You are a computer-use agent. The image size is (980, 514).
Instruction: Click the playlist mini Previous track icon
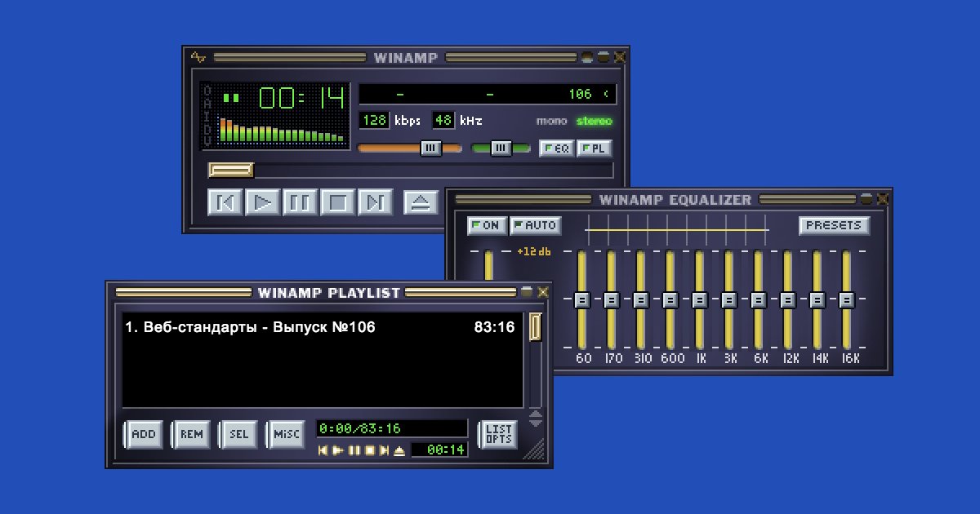point(323,450)
